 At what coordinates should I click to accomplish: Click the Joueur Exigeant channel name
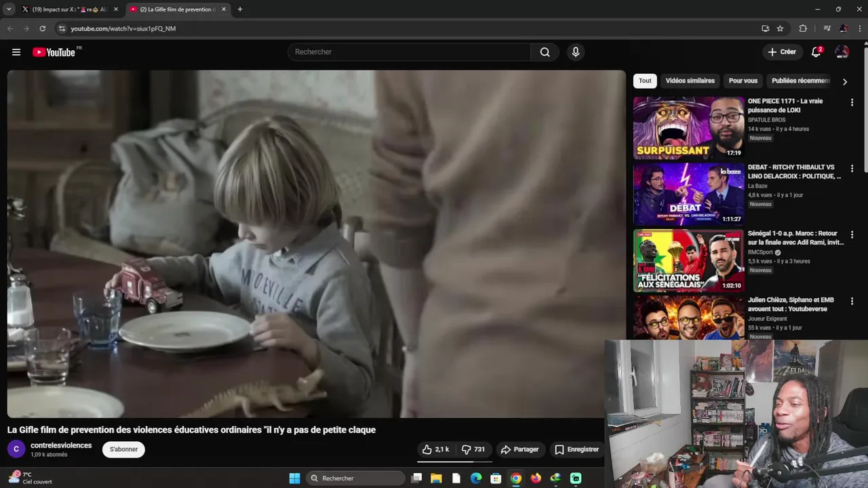[768, 319]
